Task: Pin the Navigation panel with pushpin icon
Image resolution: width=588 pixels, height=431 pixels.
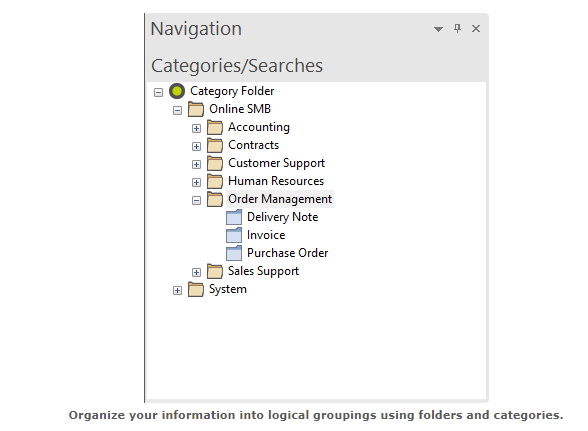Action: pos(457,29)
